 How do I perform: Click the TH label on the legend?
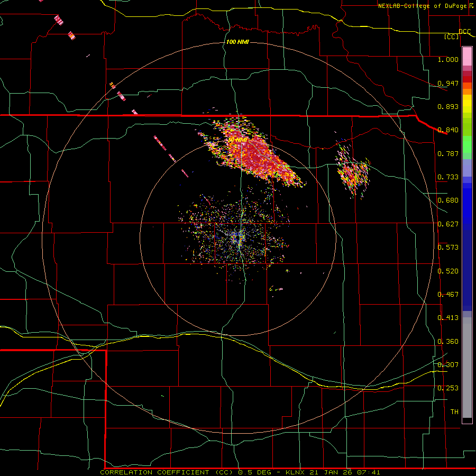(454, 412)
